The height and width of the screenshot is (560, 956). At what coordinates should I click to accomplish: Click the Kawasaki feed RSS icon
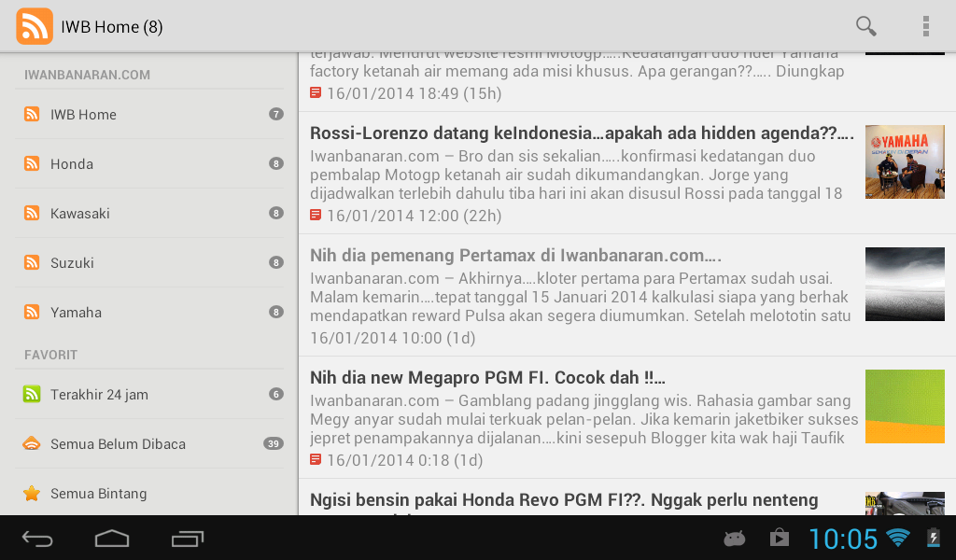click(x=32, y=213)
